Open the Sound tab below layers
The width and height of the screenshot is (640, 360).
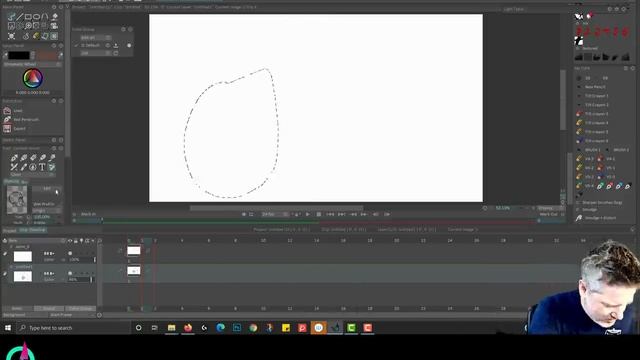[49, 309]
